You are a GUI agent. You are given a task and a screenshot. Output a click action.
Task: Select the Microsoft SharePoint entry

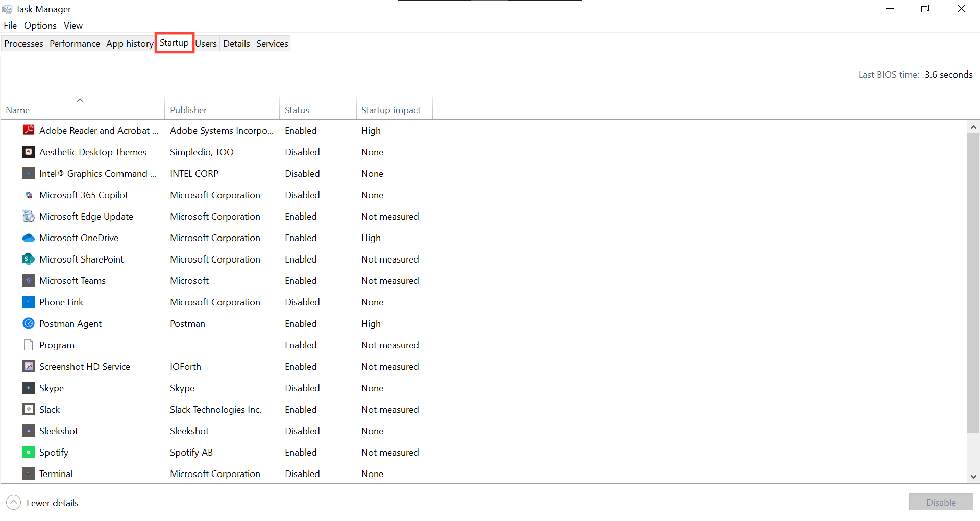pyautogui.click(x=82, y=259)
